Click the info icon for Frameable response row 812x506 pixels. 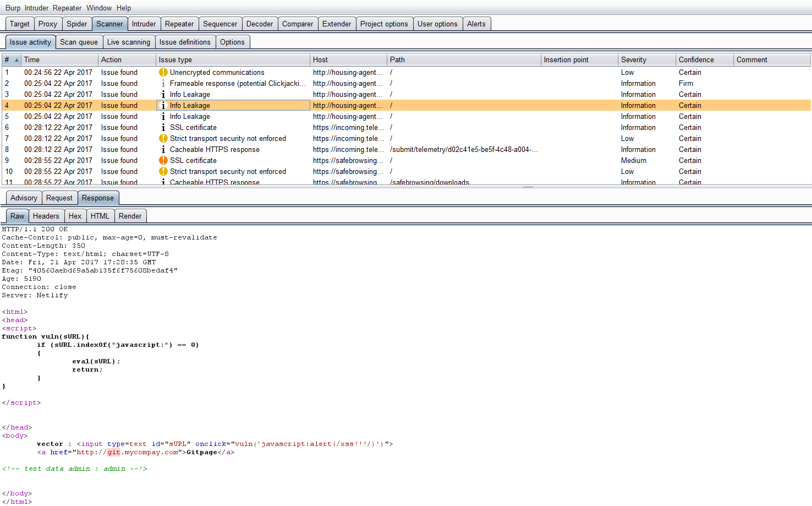[163, 83]
